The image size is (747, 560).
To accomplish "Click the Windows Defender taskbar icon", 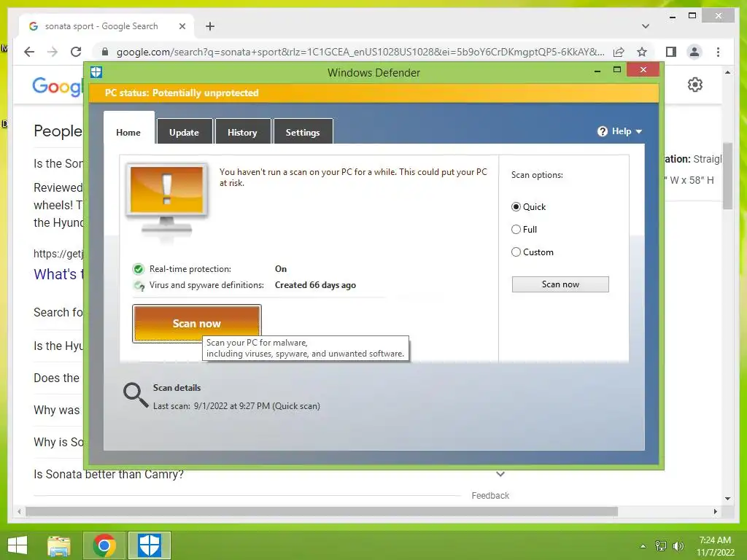I will 149,545.
